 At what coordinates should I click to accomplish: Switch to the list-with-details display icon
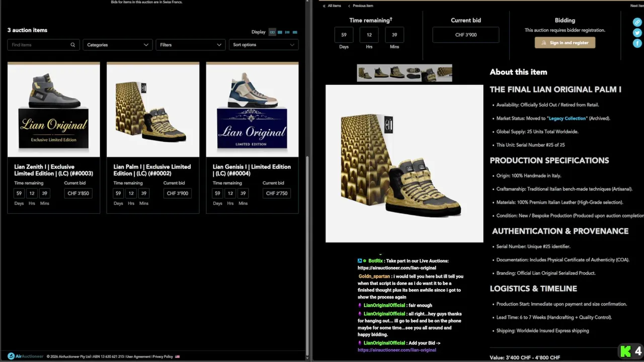[287, 32]
